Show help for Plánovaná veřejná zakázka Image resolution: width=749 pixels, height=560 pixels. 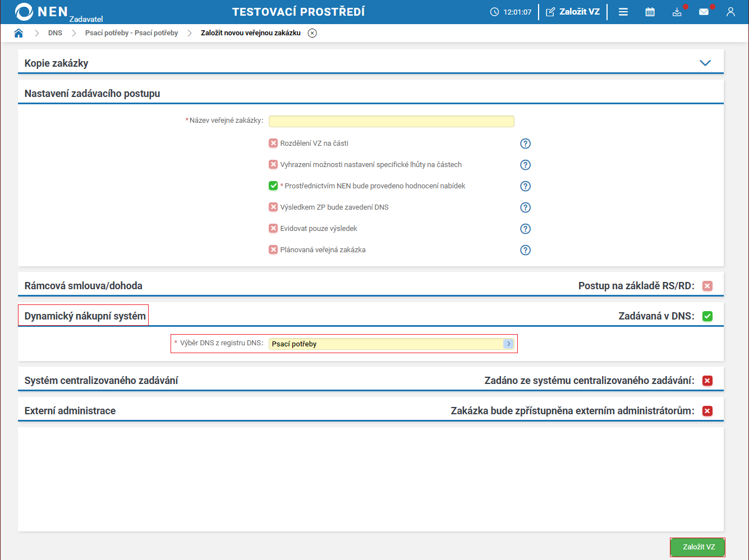tap(525, 250)
